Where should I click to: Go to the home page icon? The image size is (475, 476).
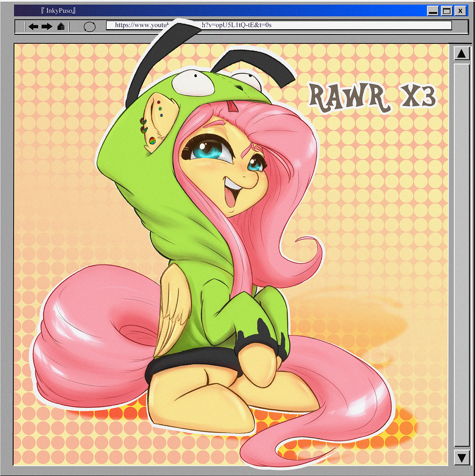(x=61, y=26)
